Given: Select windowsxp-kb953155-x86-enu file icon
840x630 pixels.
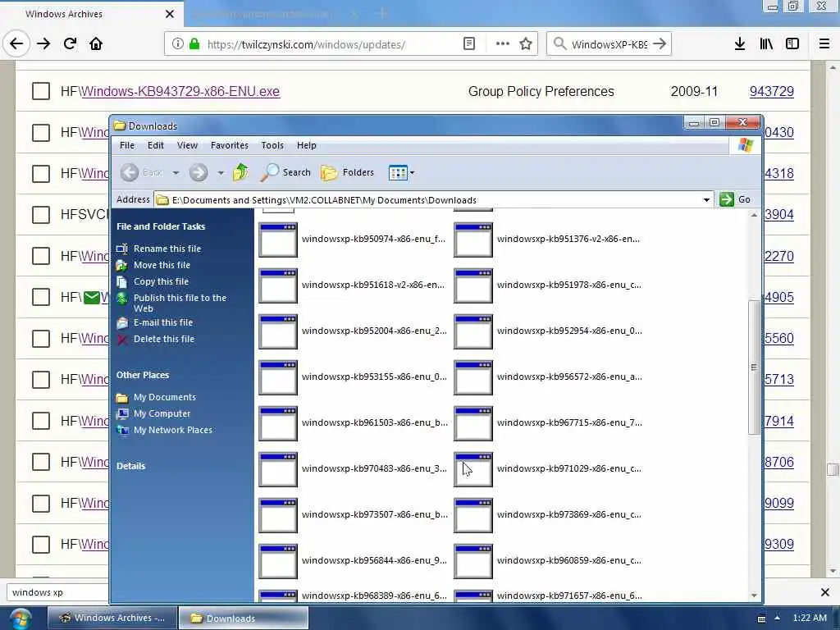Looking at the screenshot, I should click(x=277, y=377).
